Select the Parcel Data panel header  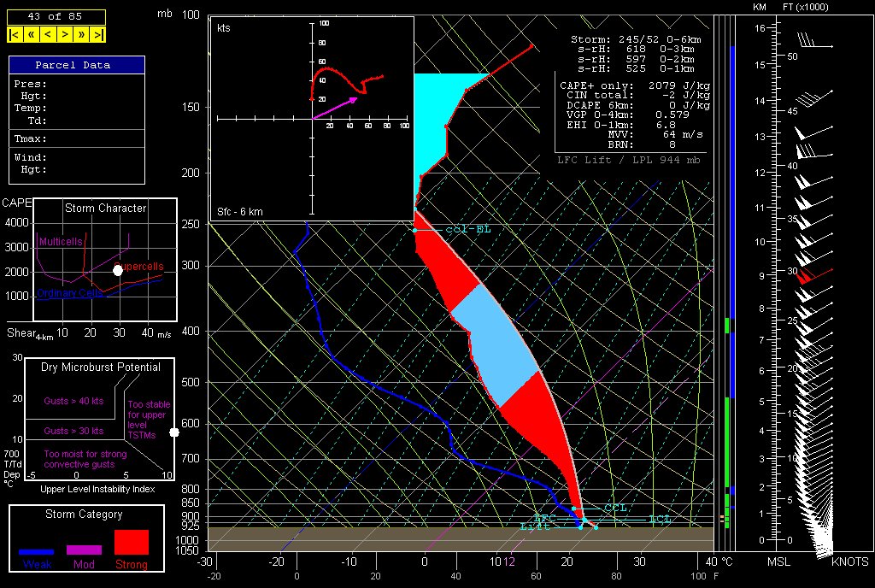pos(76,65)
